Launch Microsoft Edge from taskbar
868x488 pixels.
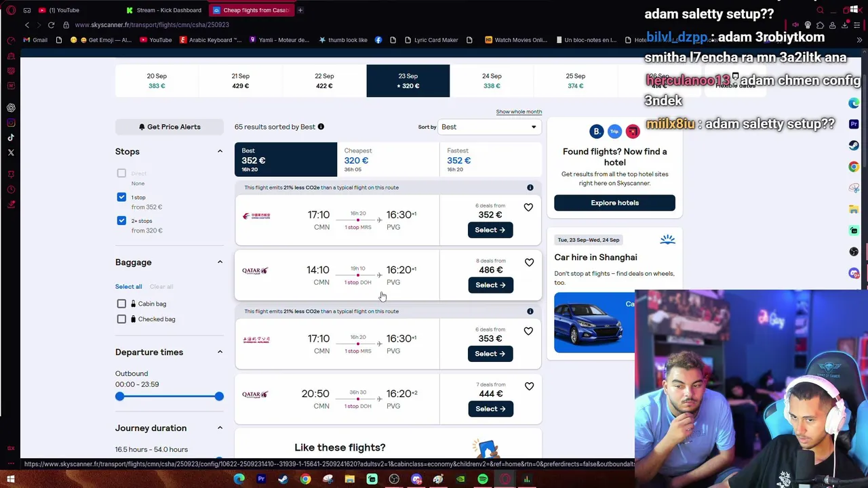(x=239, y=480)
